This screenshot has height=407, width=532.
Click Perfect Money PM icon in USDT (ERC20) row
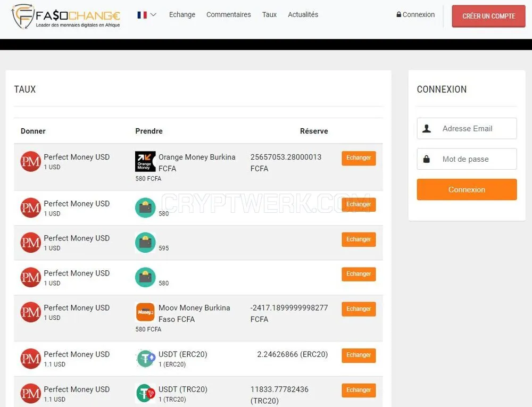30,359
